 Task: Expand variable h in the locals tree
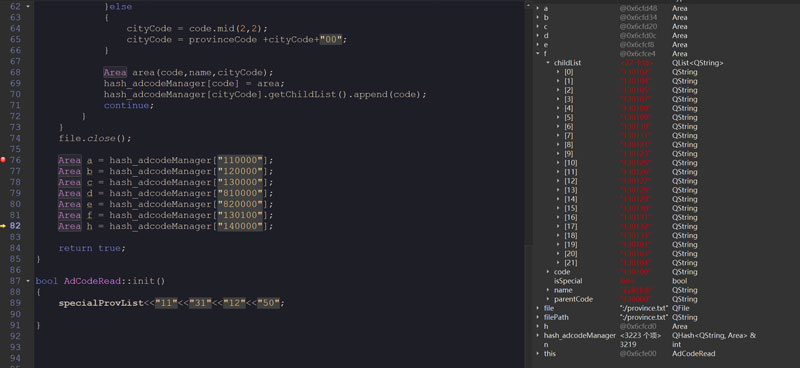(x=538, y=326)
